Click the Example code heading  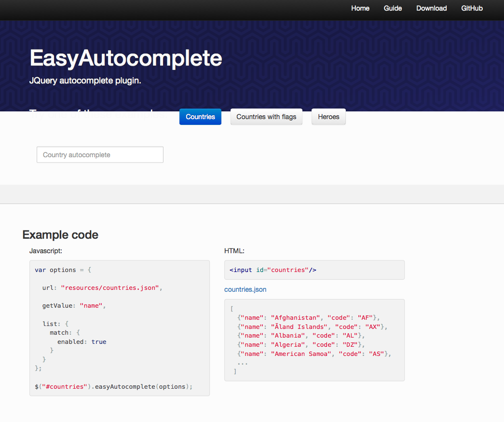tap(60, 235)
